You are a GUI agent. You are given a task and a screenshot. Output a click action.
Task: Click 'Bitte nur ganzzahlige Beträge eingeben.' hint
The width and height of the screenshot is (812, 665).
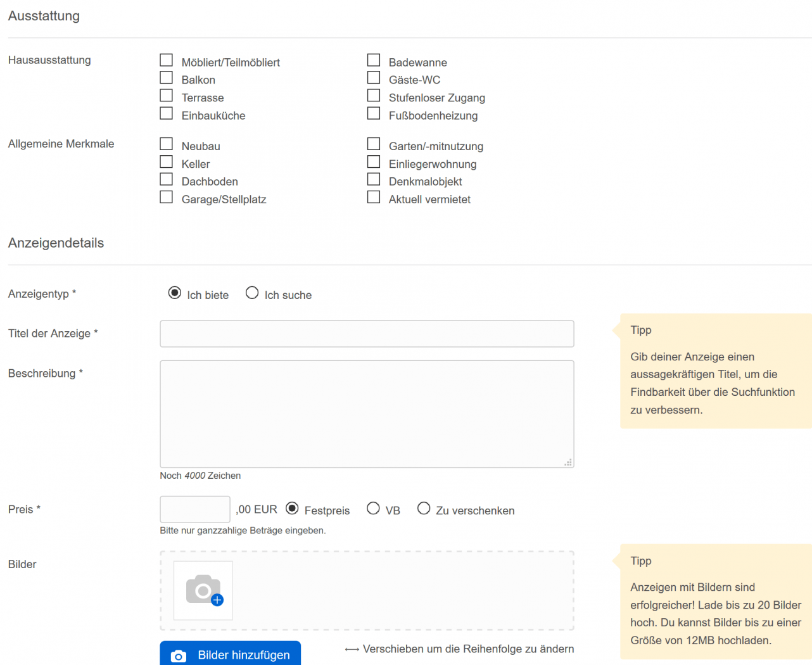pyautogui.click(x=243, y=530)
